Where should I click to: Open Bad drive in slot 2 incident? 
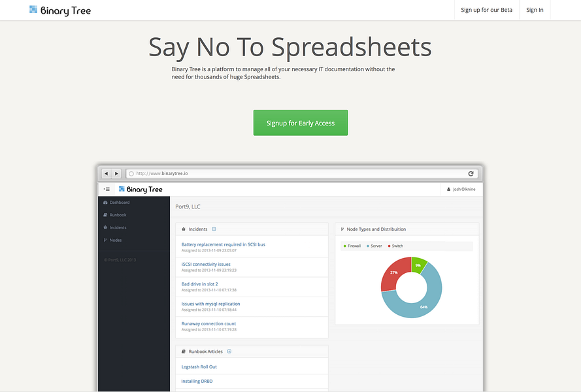click(200, 284)
